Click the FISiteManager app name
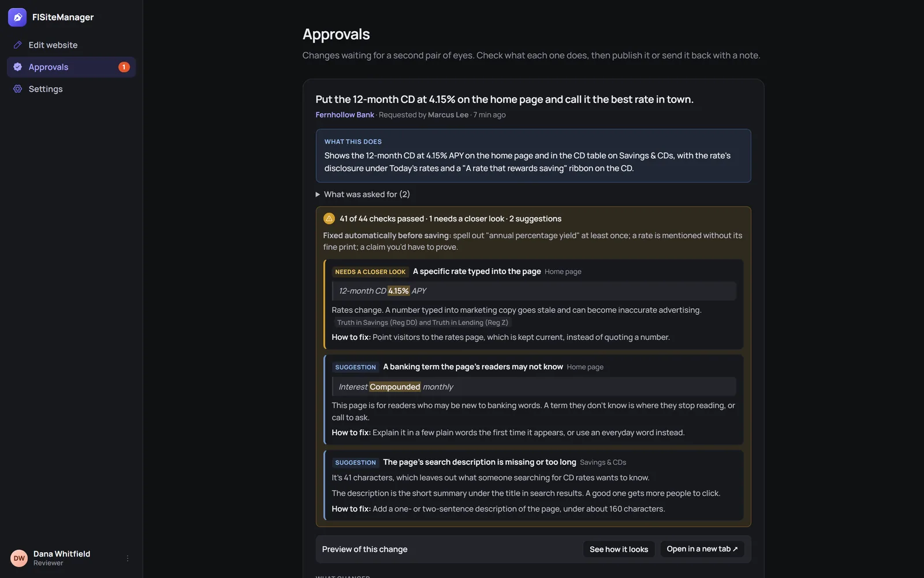The image size is (924, 578). coord(63,17)
